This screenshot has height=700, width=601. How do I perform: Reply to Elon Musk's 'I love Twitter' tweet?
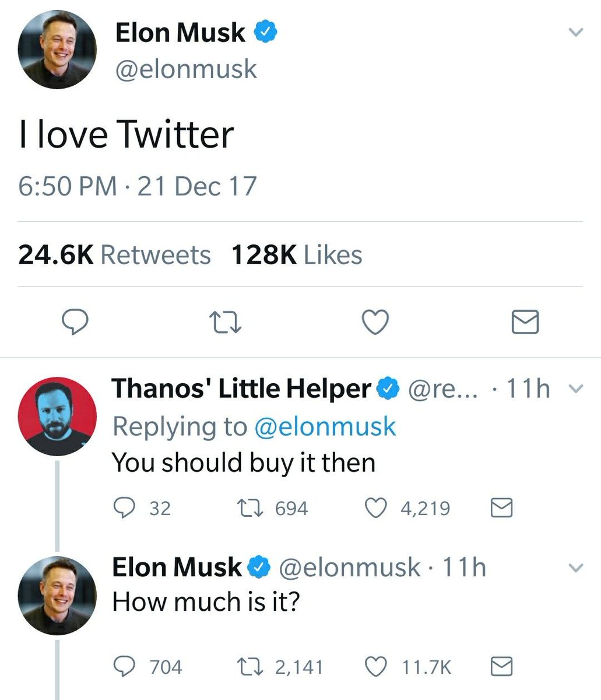75,321
